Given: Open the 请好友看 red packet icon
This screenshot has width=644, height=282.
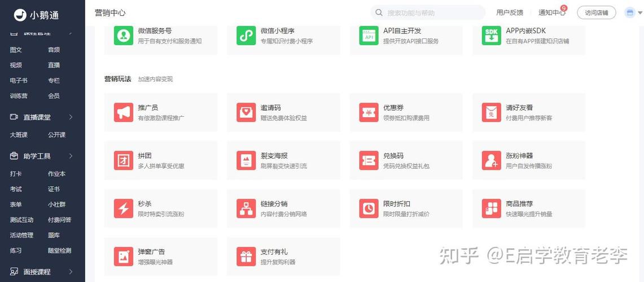Looking at the screenshot, I should click(491, 112).
